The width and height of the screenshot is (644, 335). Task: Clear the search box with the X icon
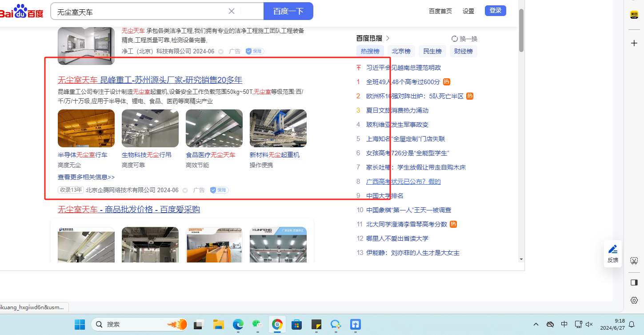(232, 12)
